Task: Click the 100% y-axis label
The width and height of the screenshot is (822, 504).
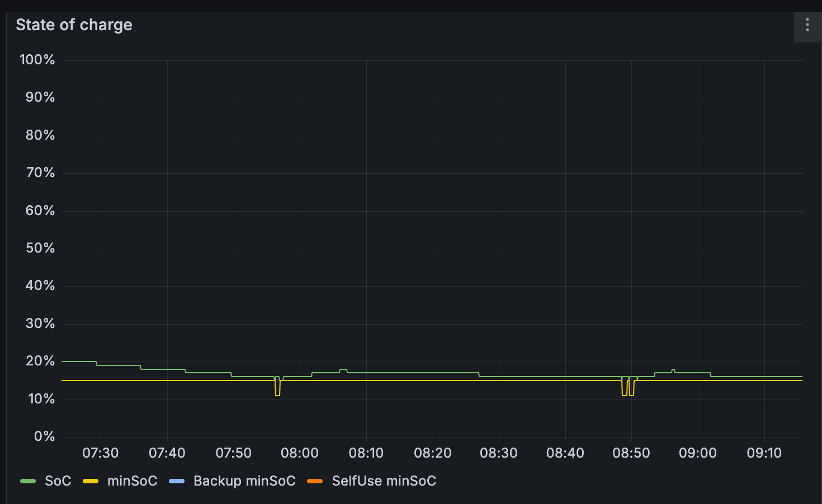Action: click(37, 60)
